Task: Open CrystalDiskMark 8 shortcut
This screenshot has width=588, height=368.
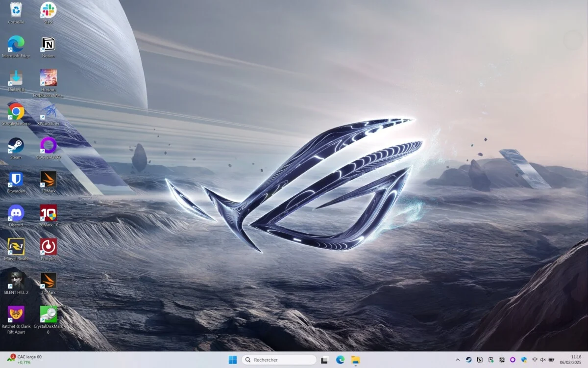Action: pyautogui.click(x=48, y=314)
